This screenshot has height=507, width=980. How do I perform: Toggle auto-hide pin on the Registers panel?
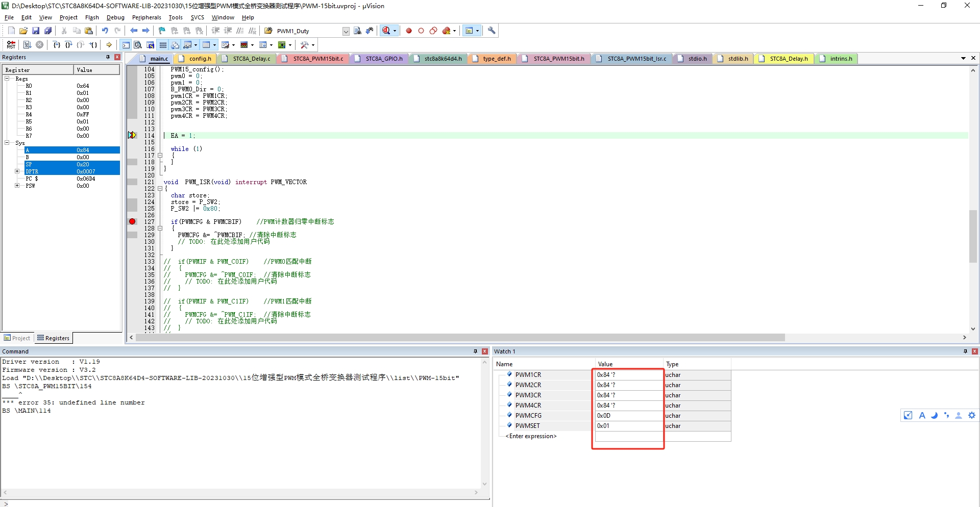pyautogui.click(x=108, y=57)
